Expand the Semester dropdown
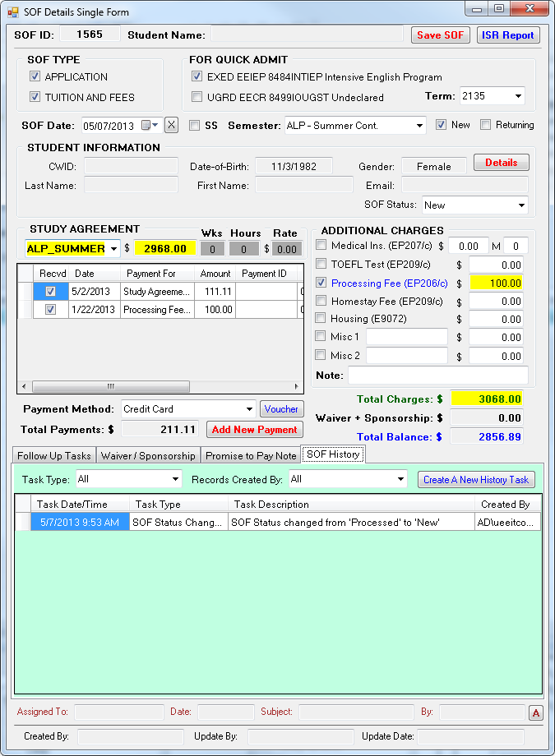This screenshot has width=555, height=756. (x=419, y=126)
